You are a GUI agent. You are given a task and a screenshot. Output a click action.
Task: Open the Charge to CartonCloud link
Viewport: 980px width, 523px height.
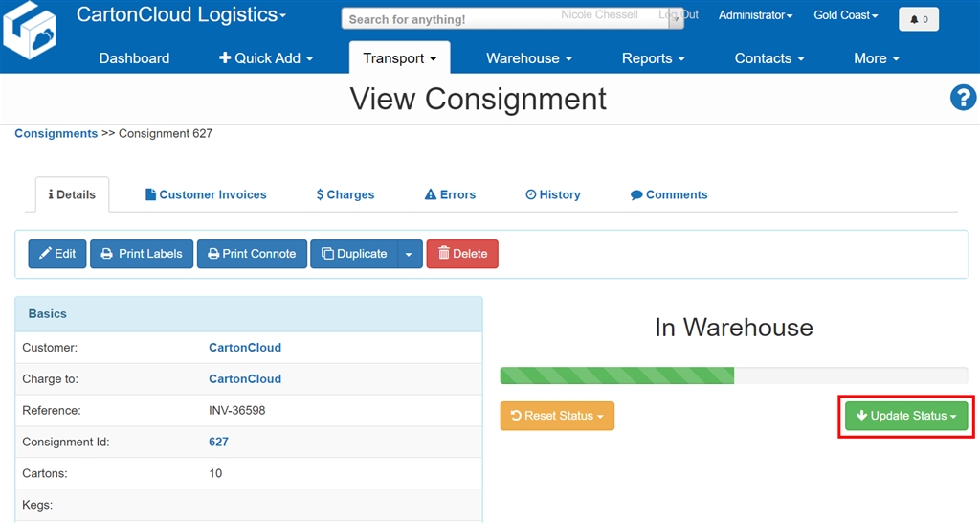pyautogui.click(x=245, y=378)
